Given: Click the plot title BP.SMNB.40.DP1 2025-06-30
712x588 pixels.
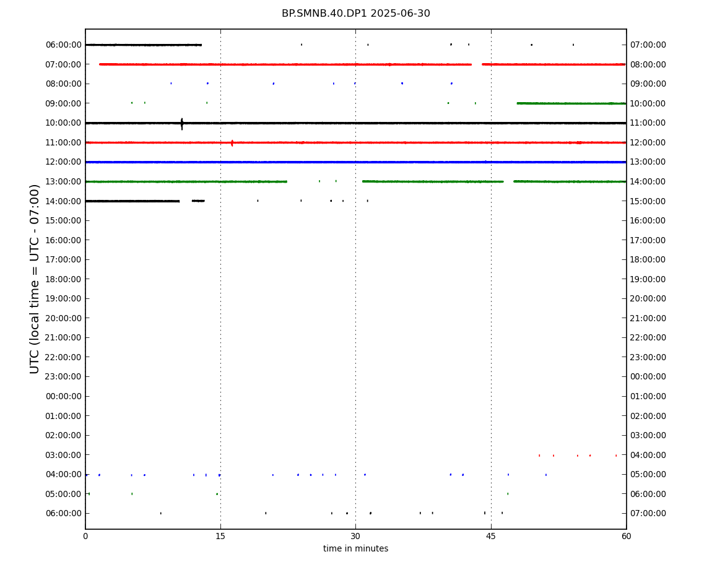Looking at the screenshot, I should (355, 13).
